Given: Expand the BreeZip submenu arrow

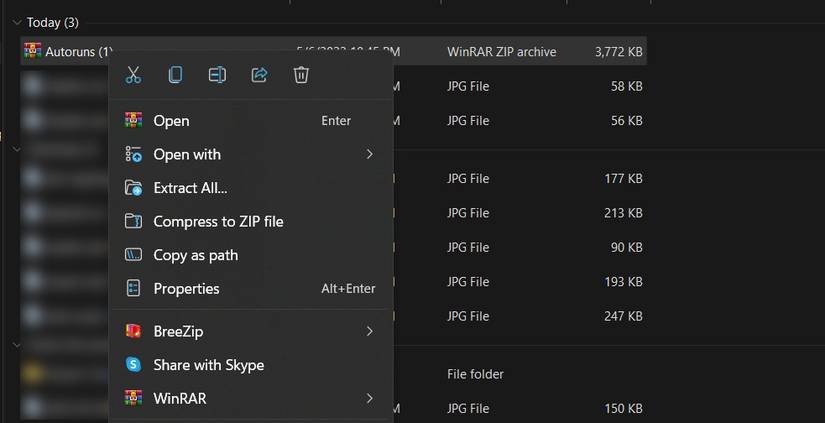Looking at the screenshot, I should tap(369, 331).
